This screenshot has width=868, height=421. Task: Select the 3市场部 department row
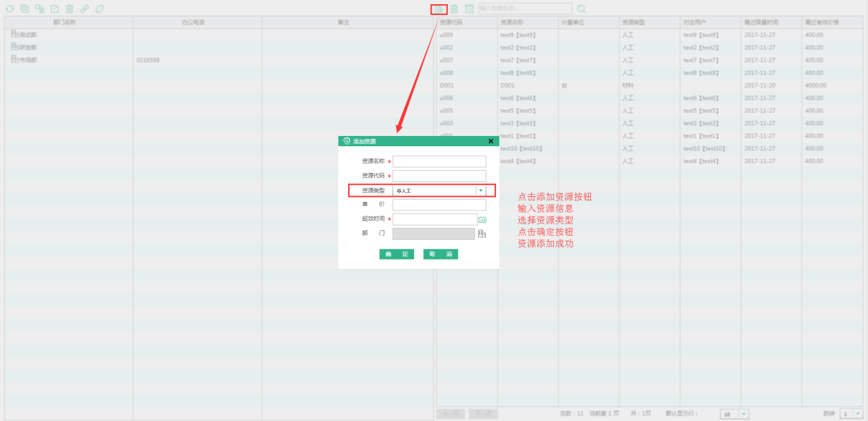27,60
